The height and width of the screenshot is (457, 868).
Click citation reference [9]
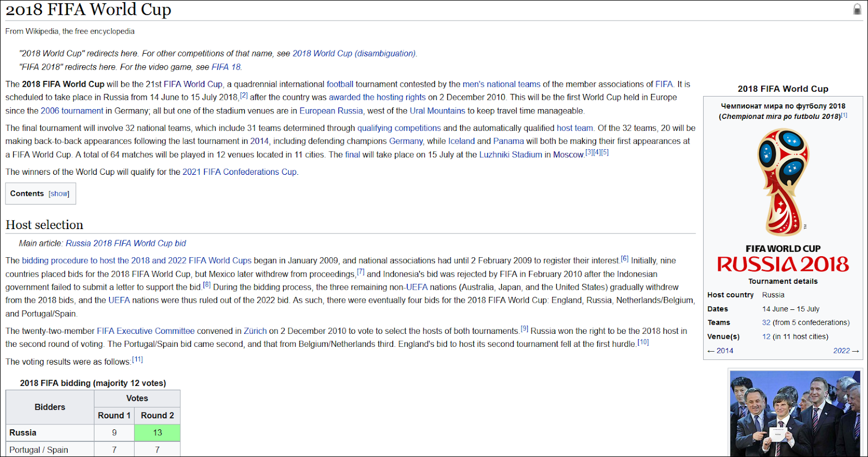click(x=525, y=328)
